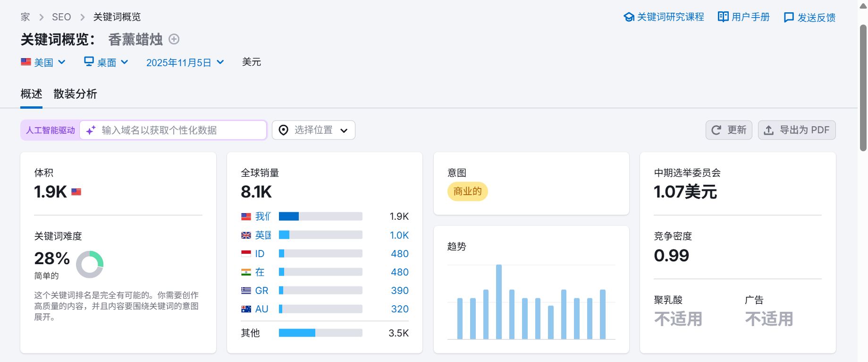Click the tallest bar in trend chart

(499, 302)
